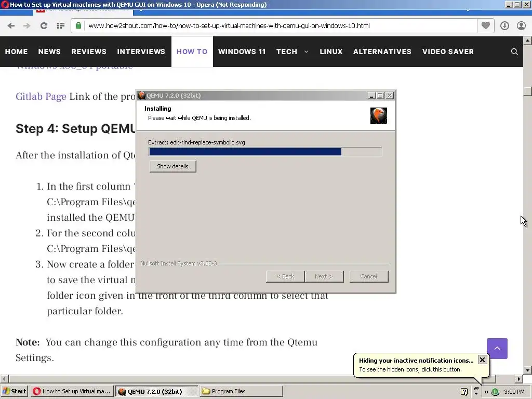Click Cancel in QEMU installer
The image size is (532, 399).
[x=369, y=276]
